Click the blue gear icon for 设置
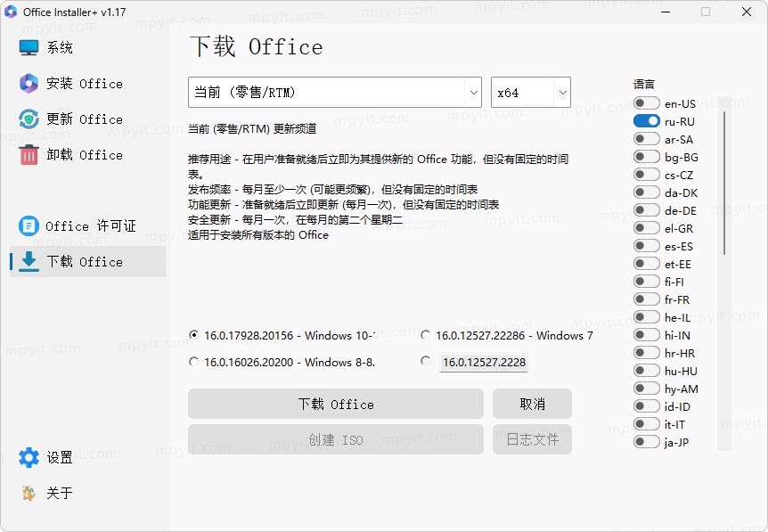 point(29,457)
